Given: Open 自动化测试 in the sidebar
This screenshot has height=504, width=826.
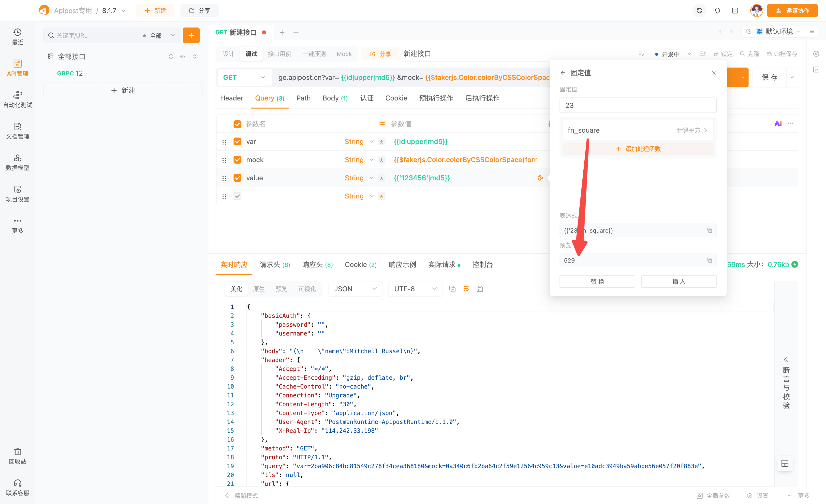Looking at the screenshot, I should pos(17,99).
